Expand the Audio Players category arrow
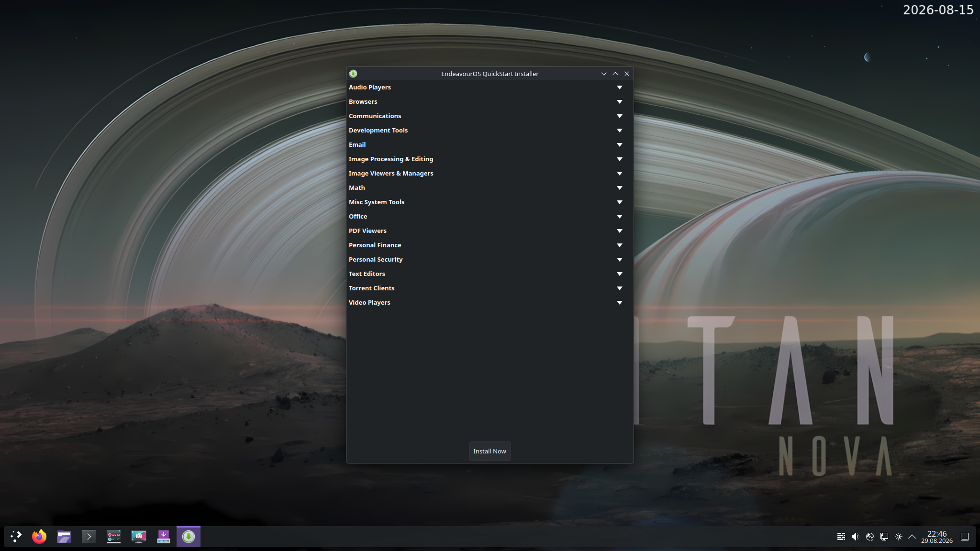The image size is (980, 551). pyautogui.click(x=620, y=88)
